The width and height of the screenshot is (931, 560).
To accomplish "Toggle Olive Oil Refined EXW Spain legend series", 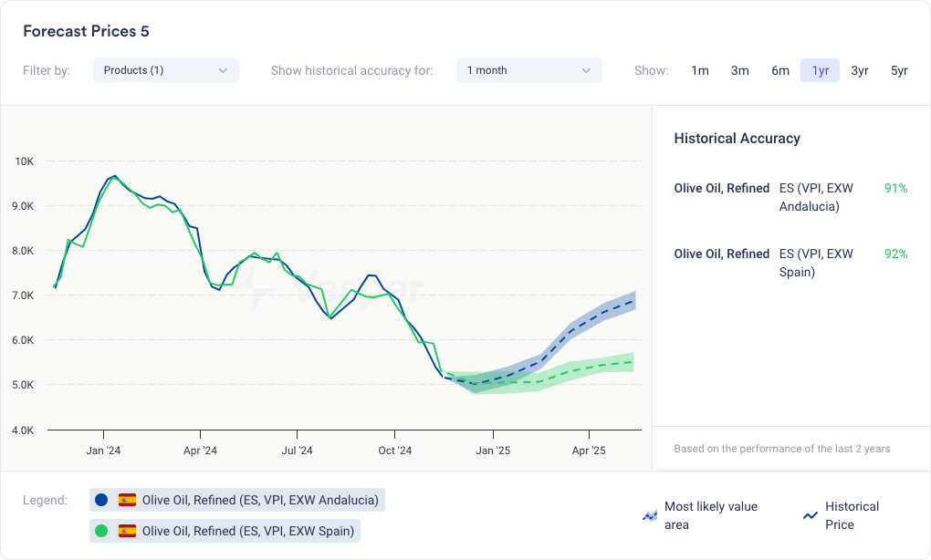I will (247, 531).
